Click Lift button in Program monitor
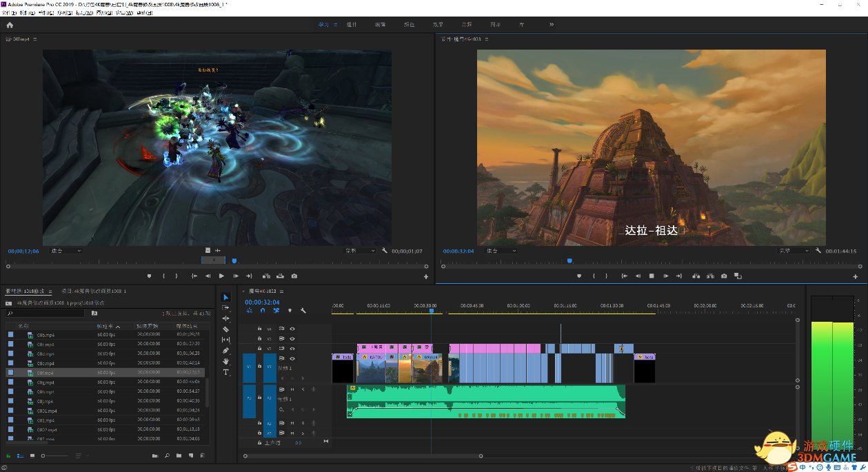868x472 pixels. pos(696,276)
